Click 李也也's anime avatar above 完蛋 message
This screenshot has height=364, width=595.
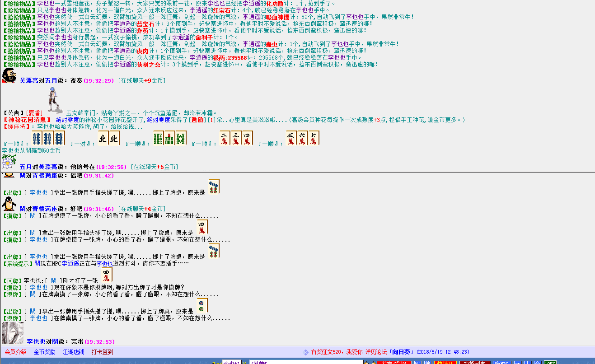tap(13, 333)
